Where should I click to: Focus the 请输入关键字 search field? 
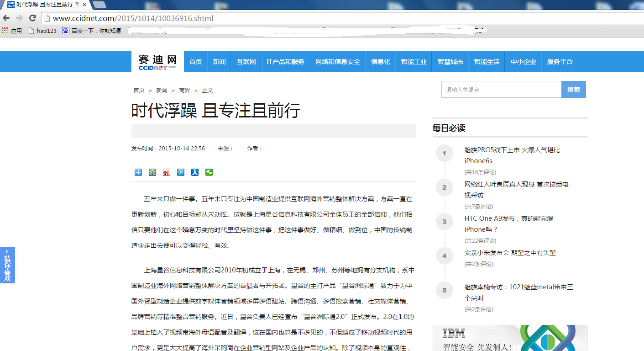tap(501, 90)
